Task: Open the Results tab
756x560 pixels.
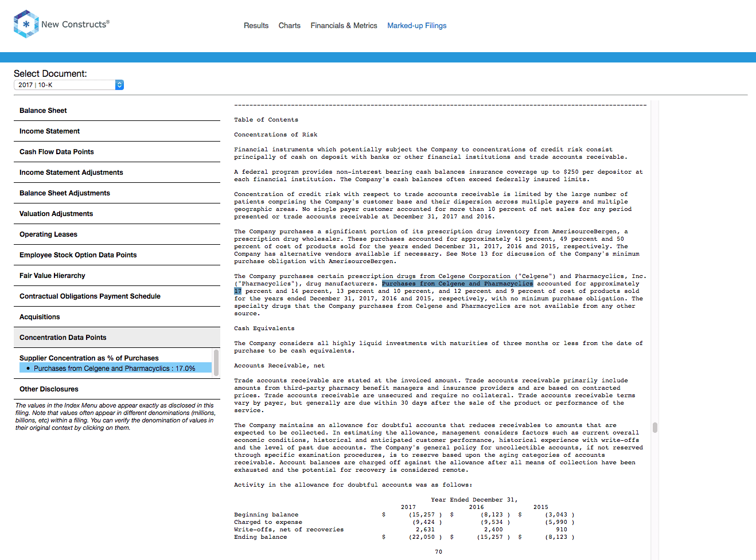Action: (256, 25)
